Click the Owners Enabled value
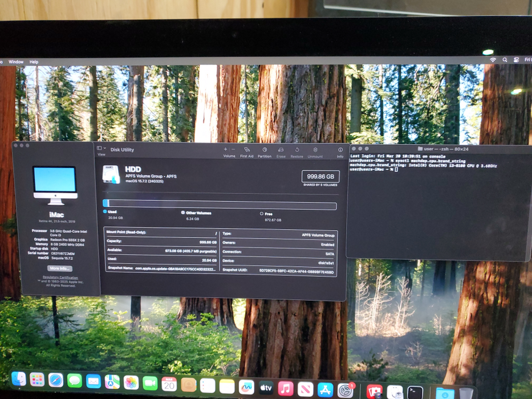This screenshot has width=532, height=399. click(328, 245)
